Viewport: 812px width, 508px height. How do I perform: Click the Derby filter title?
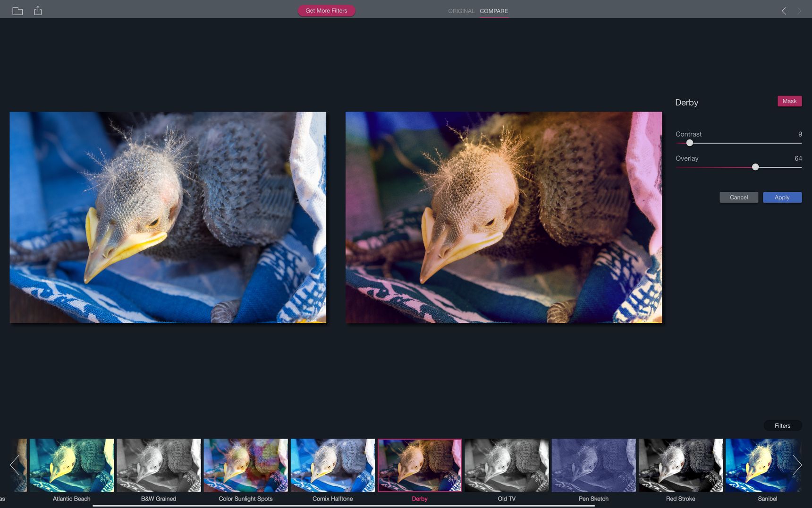point(686,103)
